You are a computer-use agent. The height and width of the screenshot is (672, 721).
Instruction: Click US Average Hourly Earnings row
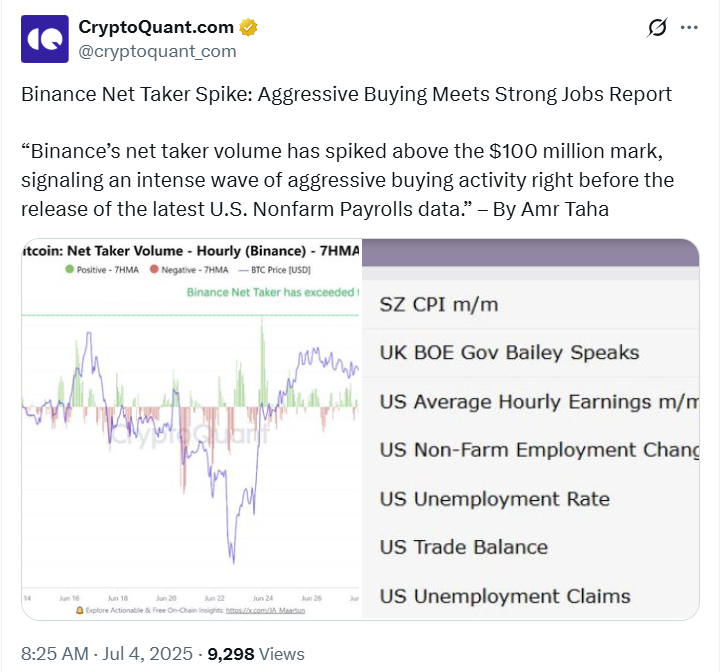pyautogui.click(x=538, y=402)
